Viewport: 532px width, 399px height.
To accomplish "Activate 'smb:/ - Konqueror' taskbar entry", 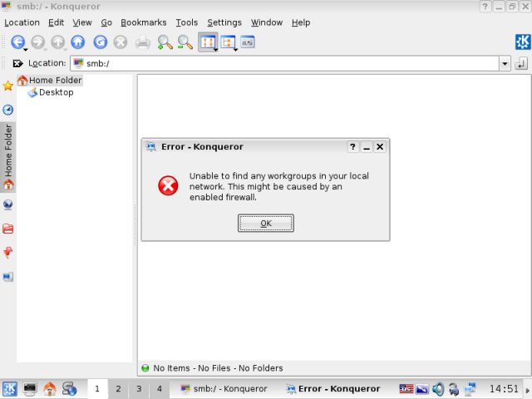I will pos(224,389).
